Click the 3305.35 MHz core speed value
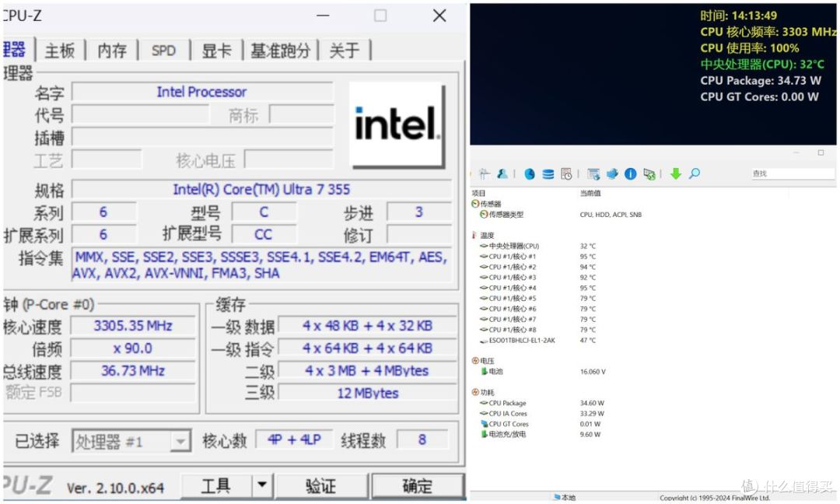This screenshot has height=504, width=840. pos(133,326)
